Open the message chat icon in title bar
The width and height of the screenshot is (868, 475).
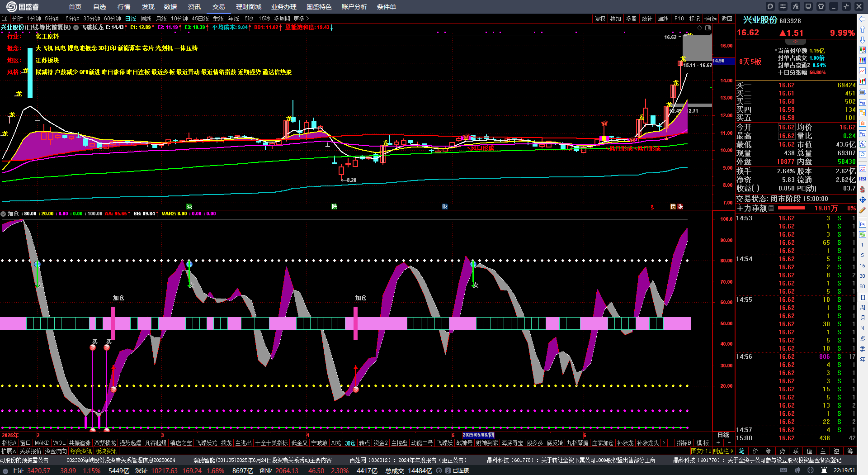pyautogui.click(x=770, y=6)
